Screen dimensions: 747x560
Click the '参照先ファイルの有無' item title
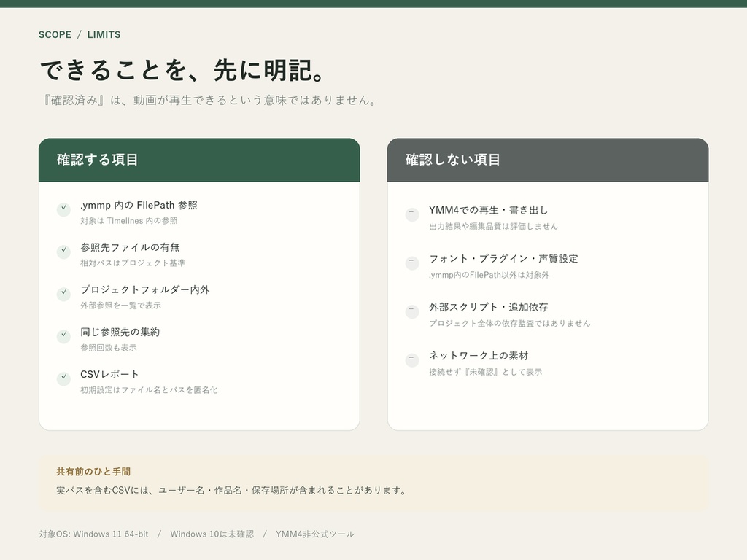pos(130,248)
